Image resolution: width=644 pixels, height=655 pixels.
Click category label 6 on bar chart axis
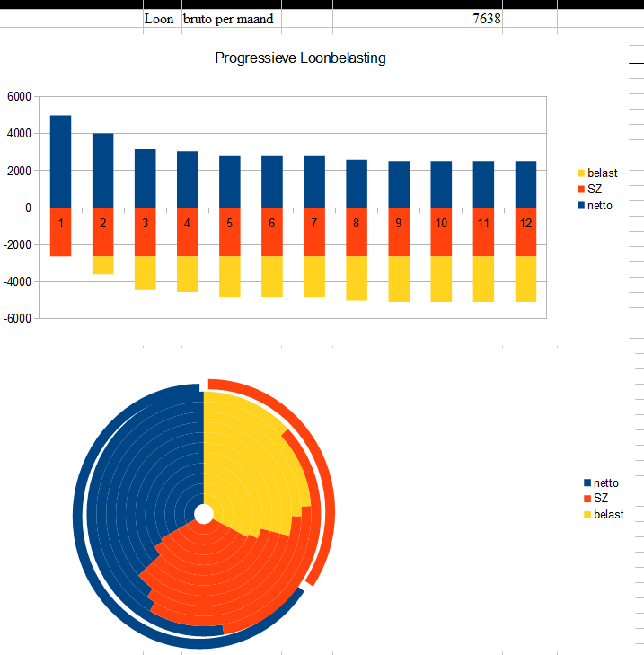click(272, 224)
